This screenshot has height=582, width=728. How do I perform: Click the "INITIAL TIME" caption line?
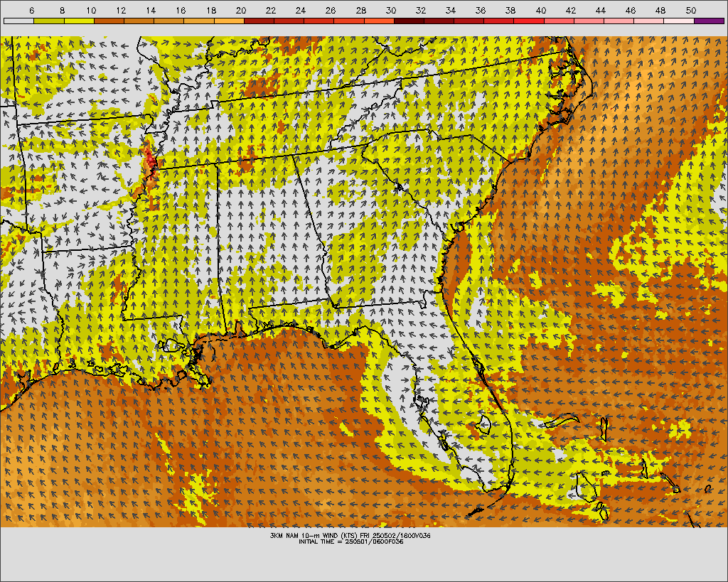[351, 541]
